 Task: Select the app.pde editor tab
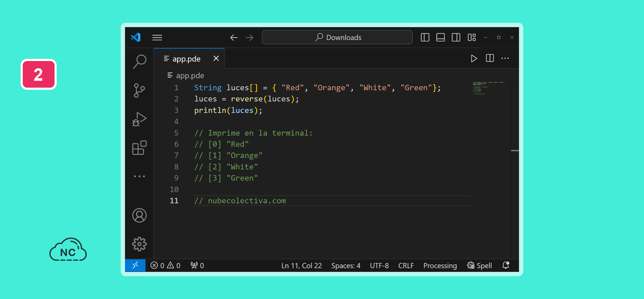click(x=186, y=59)
